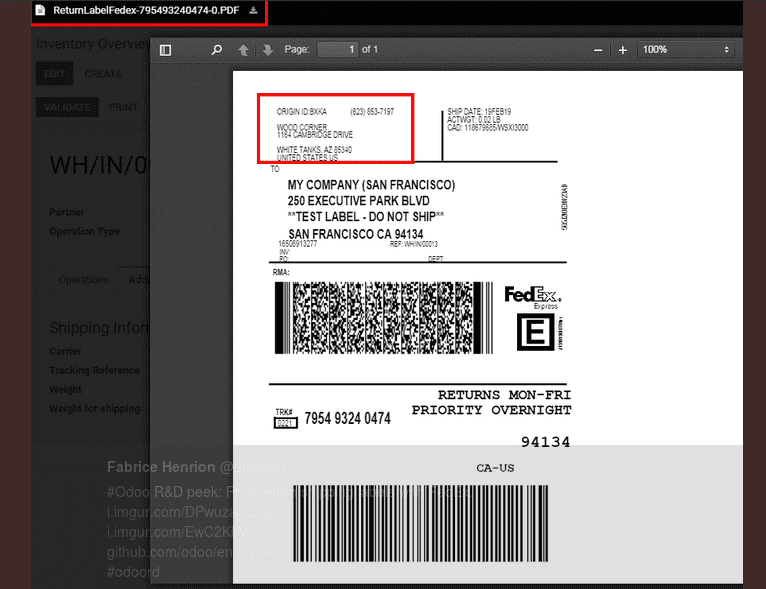Click the PRIORITY OVERNIGHT service text
766x589 pixels.
tap(491, 410)
